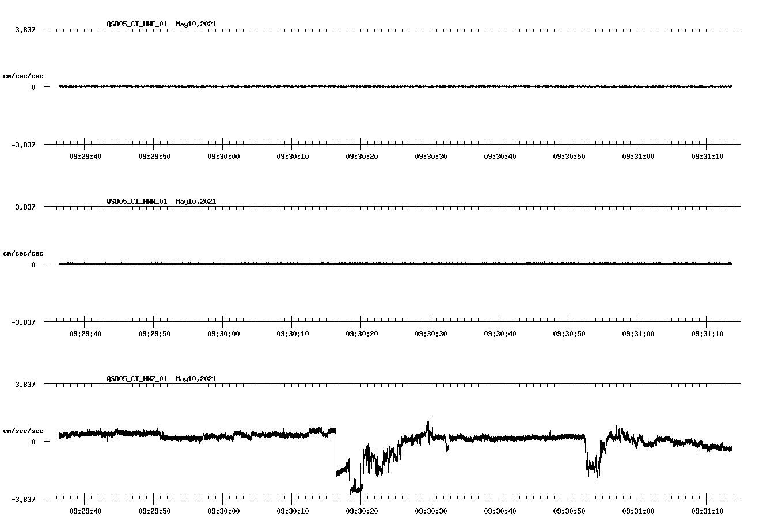Click the 09:29:40 tick label on top plot
Screen dimensions: 782x532
coord(84,156)
